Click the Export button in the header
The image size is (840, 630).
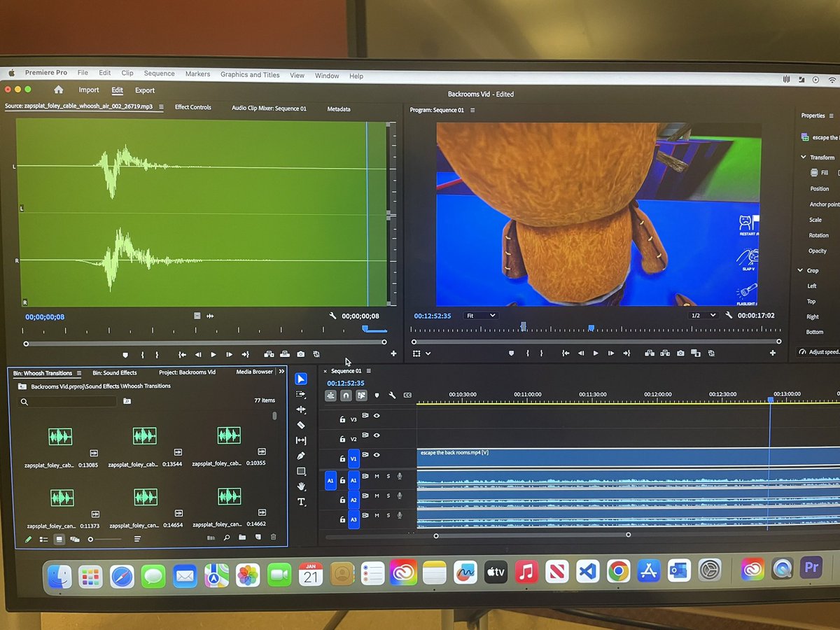click(x=145, y=90)
